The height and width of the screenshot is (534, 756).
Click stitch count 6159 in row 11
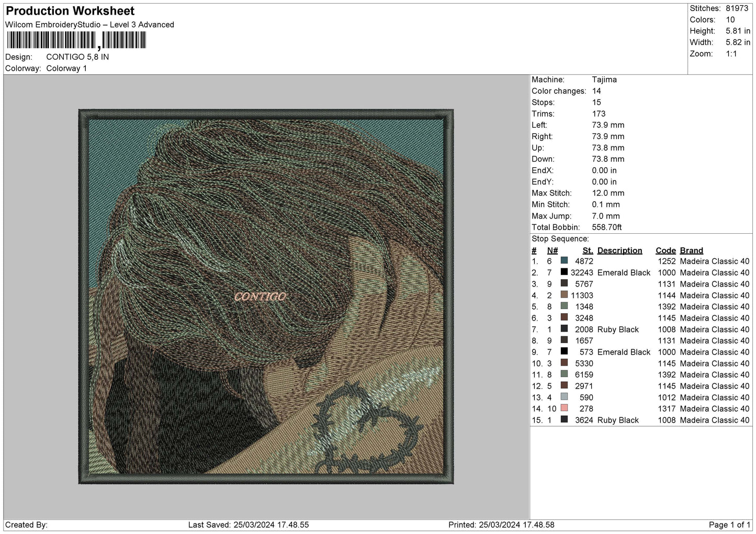[584, 374]
